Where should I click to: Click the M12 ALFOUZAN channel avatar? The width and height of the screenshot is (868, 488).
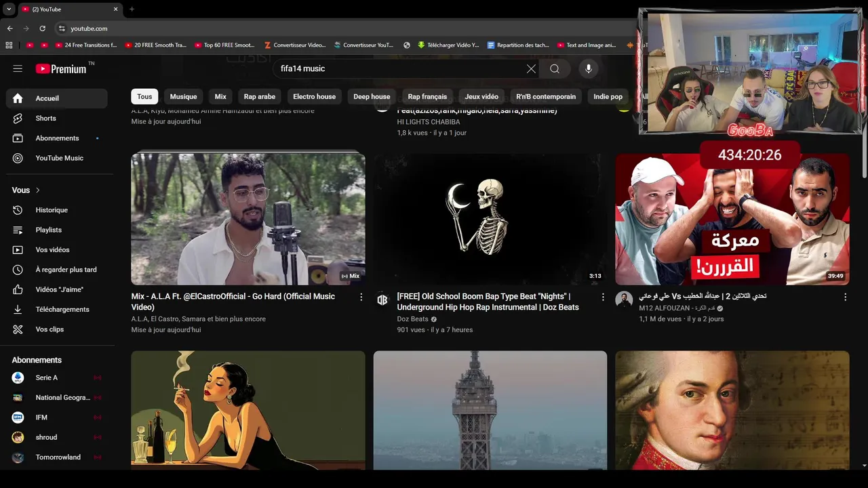coord(624,300)
